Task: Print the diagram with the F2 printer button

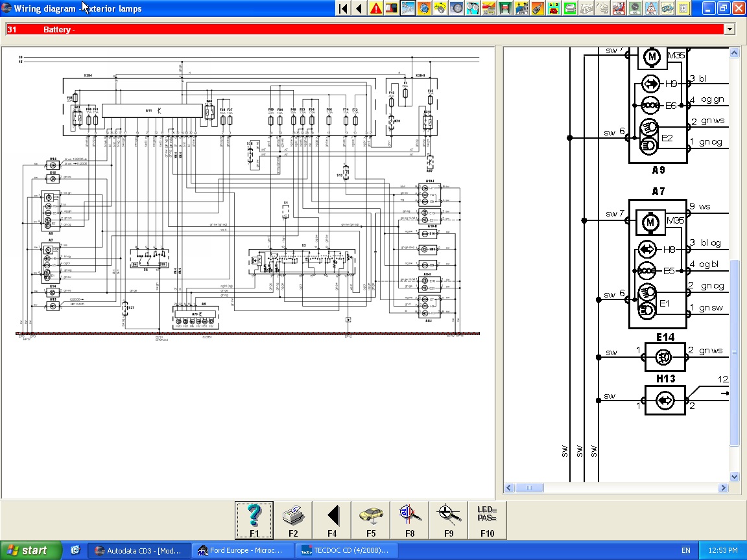Action: click(x=292, y=520)
